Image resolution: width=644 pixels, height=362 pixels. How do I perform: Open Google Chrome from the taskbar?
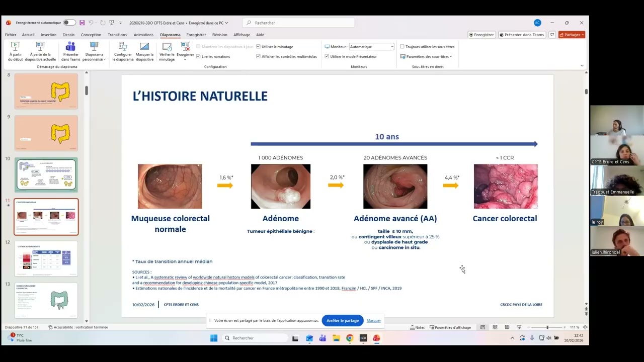coord(350,338)
